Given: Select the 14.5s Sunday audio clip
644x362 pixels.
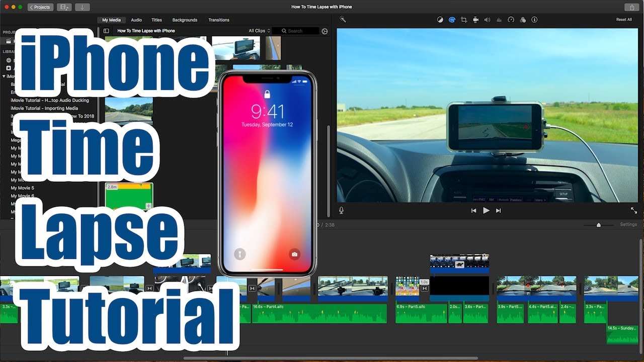Looking at the screenshot, I should [x=622, y=334].
